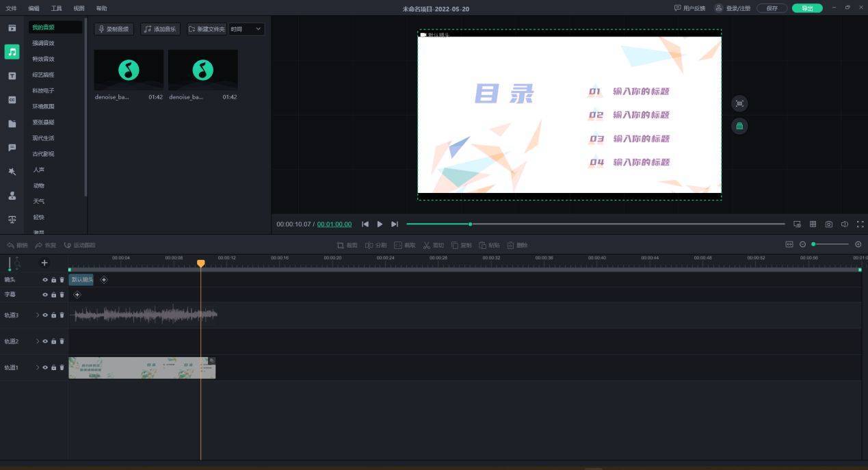This screenshot has height=470, width=868.
Task: Open the 视图 menu
Action: tap(79, 8)
